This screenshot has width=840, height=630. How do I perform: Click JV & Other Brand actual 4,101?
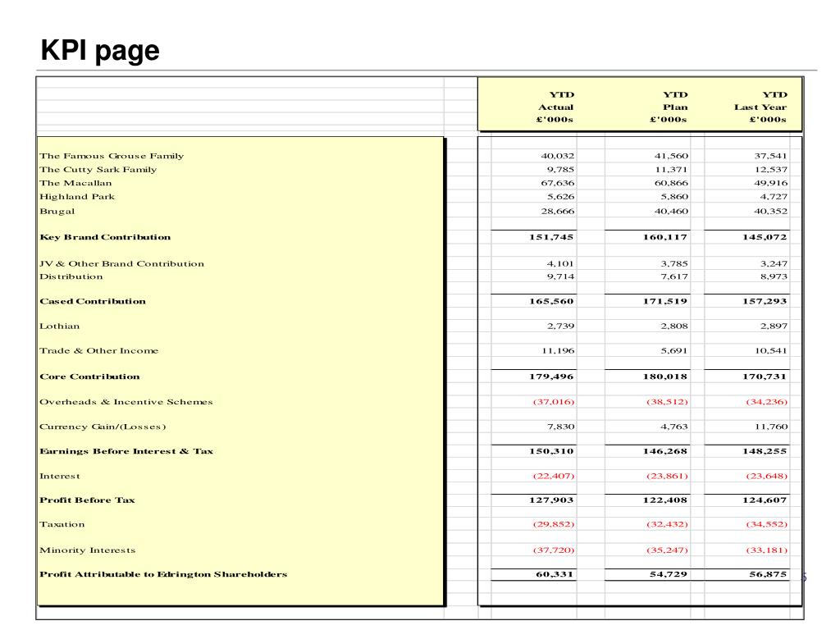(560, 263)
